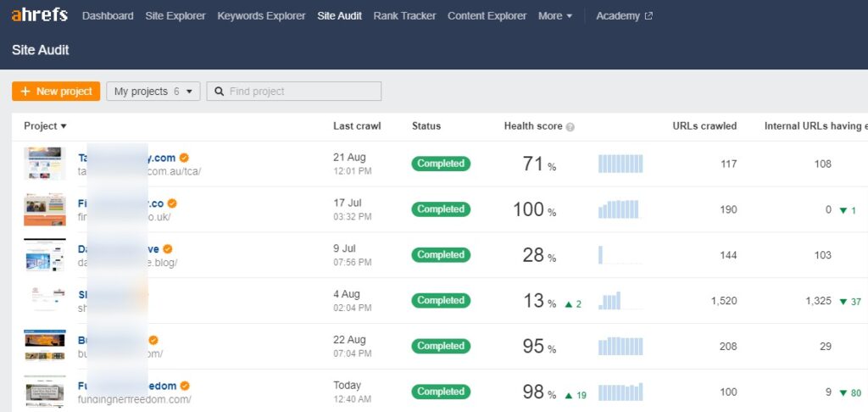Click the 117 URLs crawled value
The height and width of the screenshot is (412, 868).
728,164
